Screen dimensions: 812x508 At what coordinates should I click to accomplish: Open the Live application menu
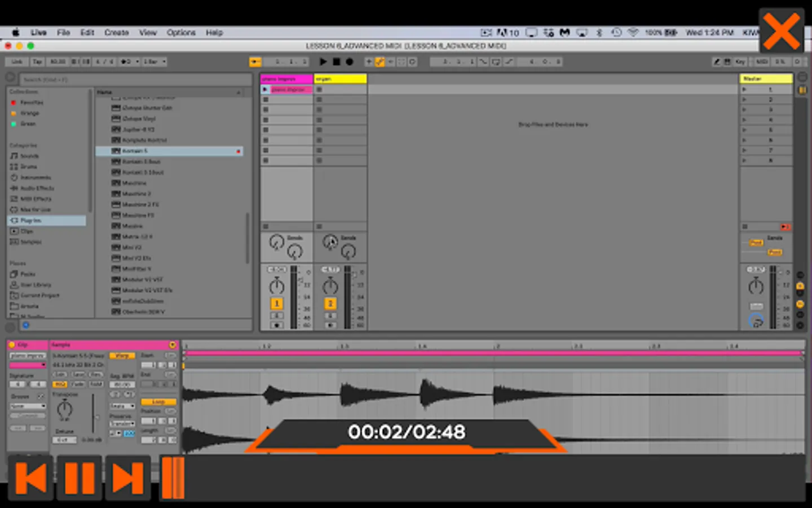pos(38,33)
